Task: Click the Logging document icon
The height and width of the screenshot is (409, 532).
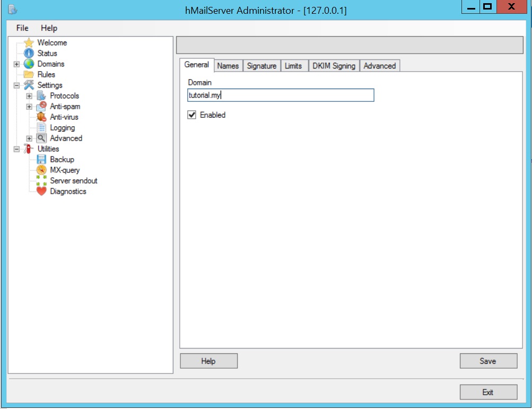Action: 41,128
